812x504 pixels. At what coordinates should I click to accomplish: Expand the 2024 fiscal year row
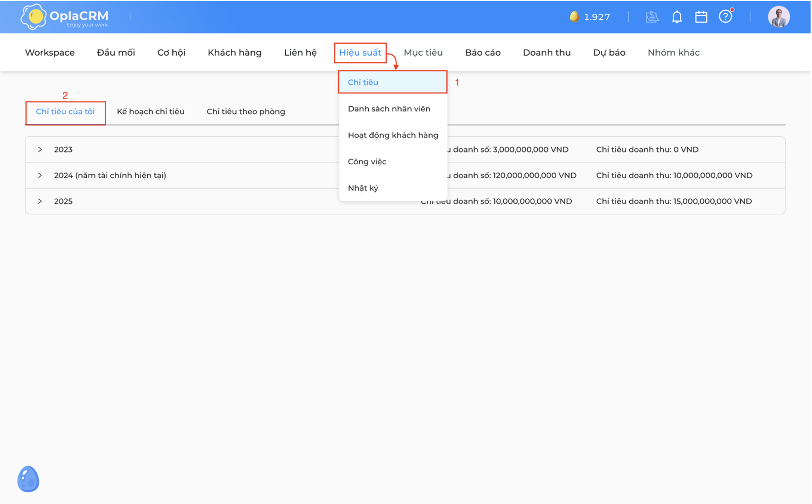point(40,176)
